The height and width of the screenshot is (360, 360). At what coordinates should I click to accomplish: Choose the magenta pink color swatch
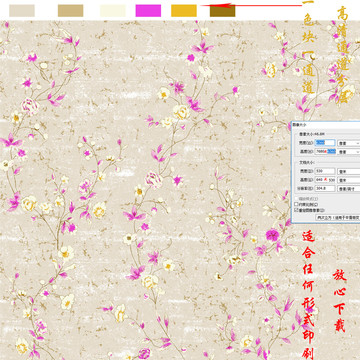pyautogui.click(x=148, y=11)
